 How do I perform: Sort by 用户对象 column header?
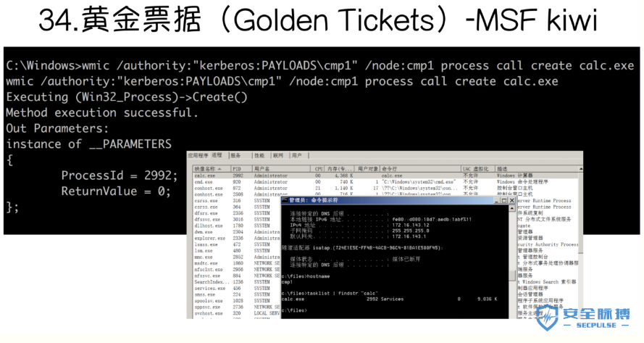point(367,169)
